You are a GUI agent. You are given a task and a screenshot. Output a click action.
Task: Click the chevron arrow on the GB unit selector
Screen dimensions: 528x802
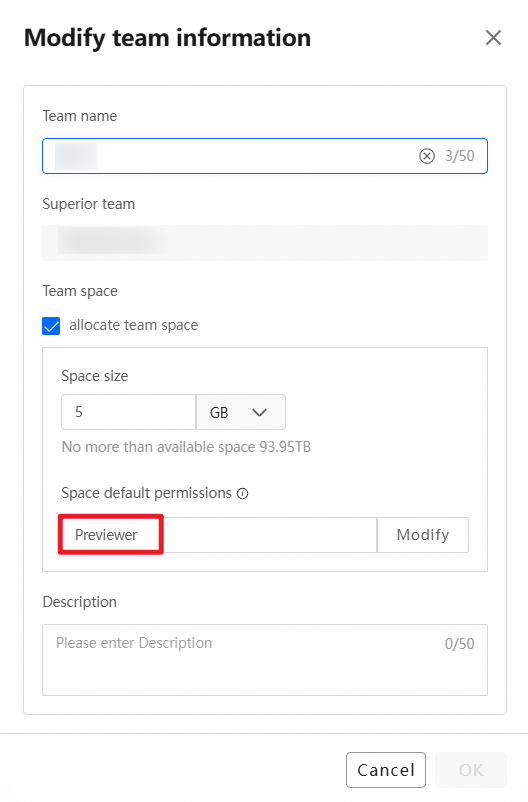click(259, 412)
